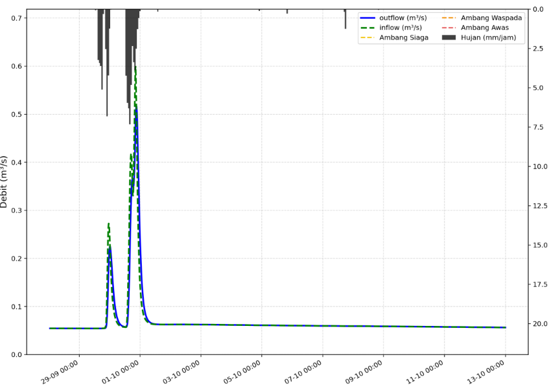Click the isolated rainfall bar near 08-10
The width and height of the screenshot is (549, 392).
(x=345, y=19)
